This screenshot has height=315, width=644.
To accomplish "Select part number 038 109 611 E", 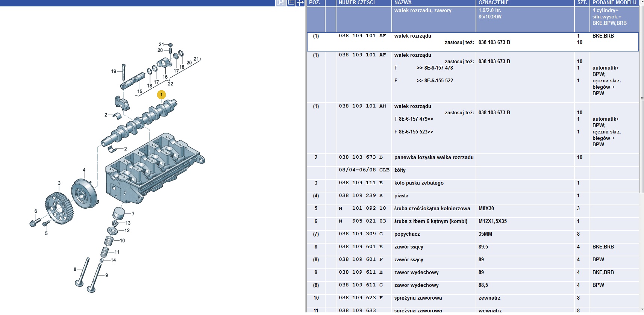I will point(361,272).
